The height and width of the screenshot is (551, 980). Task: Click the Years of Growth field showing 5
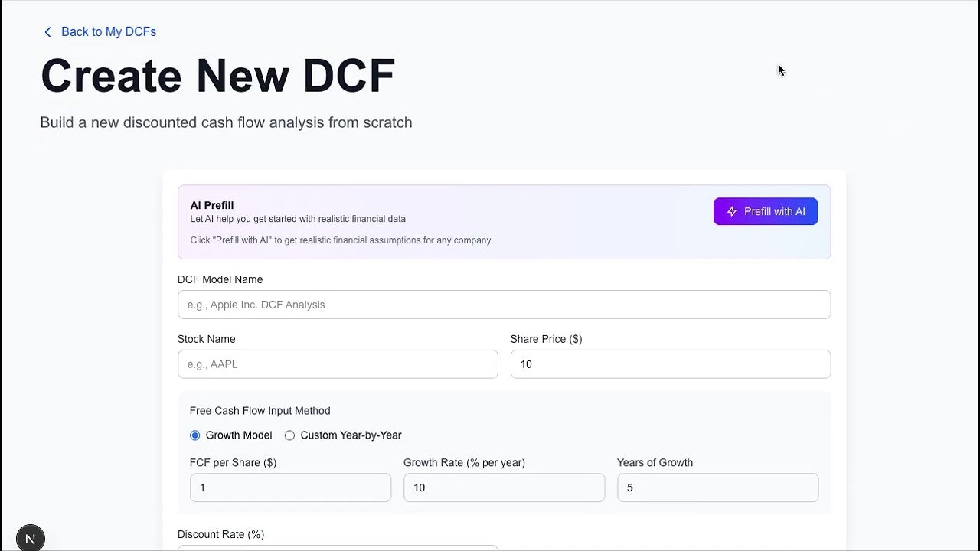[717, 487]
